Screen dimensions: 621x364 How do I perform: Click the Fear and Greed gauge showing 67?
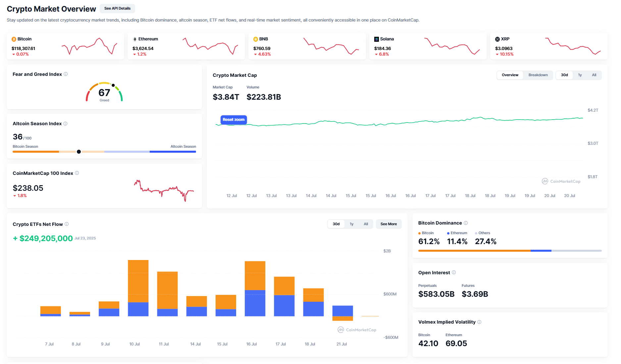tap(104, 92)
